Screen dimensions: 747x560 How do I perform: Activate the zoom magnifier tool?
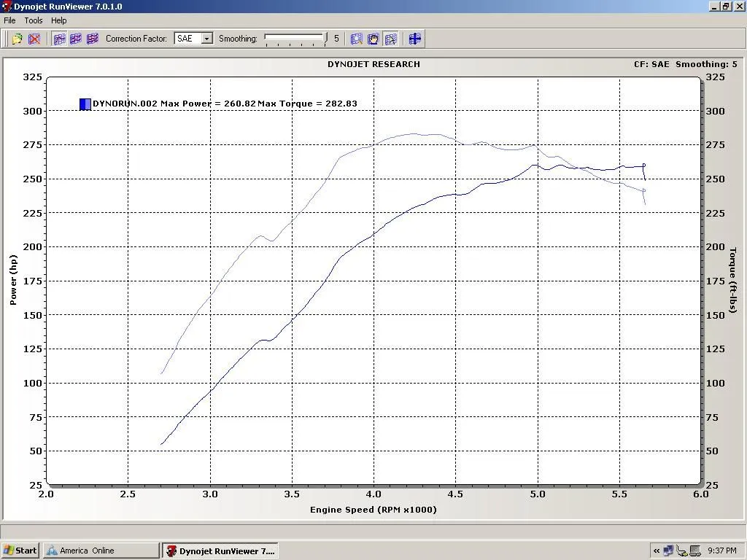(x=357, y=39)
